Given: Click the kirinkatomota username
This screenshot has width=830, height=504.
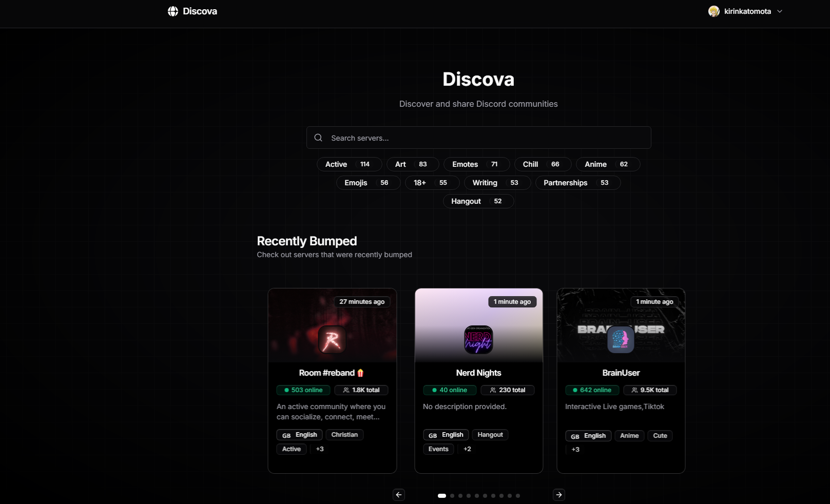Looking at the screenshot, I should [x=747, y=11].
